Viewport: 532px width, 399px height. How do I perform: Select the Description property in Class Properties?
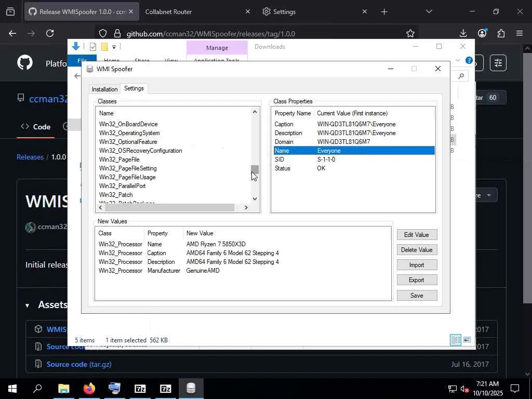[x=354, y=133]
